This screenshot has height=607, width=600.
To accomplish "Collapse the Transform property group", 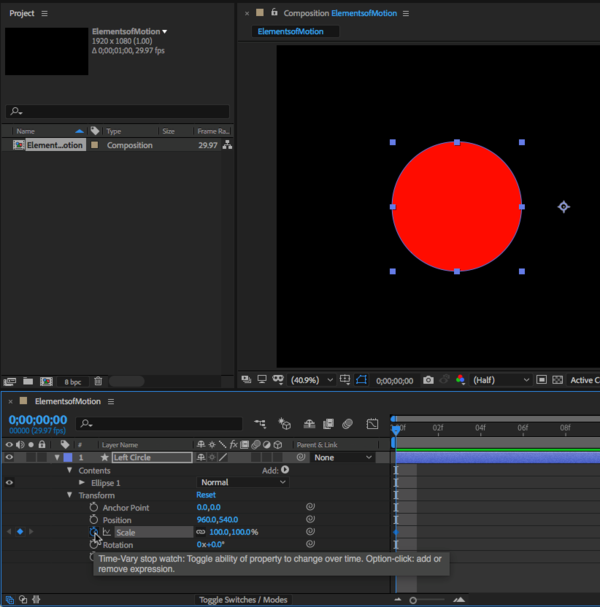I will 69,495.
